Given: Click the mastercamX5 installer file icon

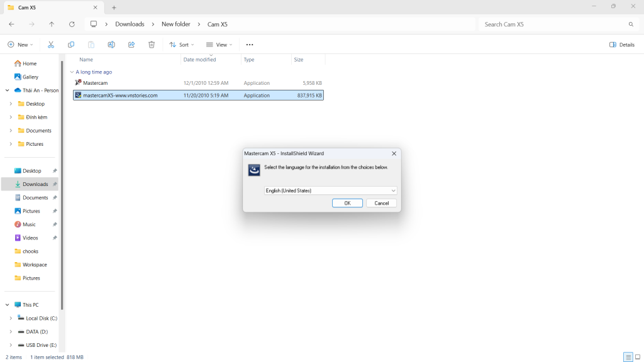Looking at the screenshot, I should click(x=78, y=96).
